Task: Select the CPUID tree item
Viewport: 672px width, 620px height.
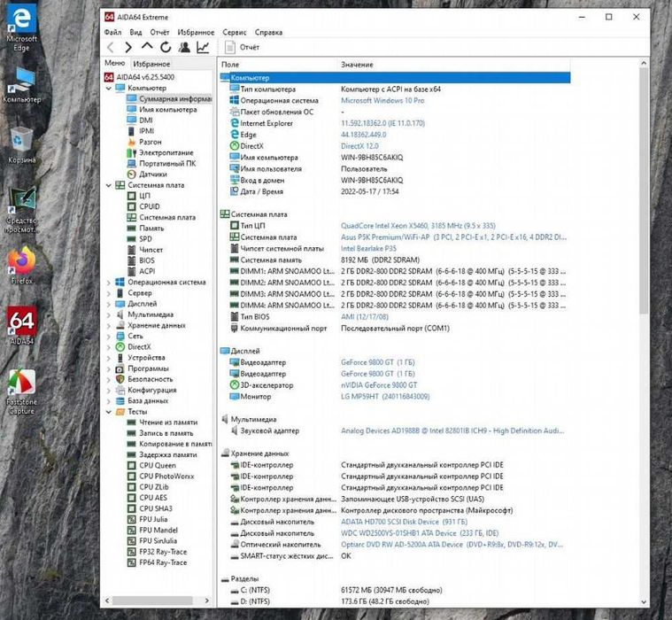Action: tap(149, 206)
